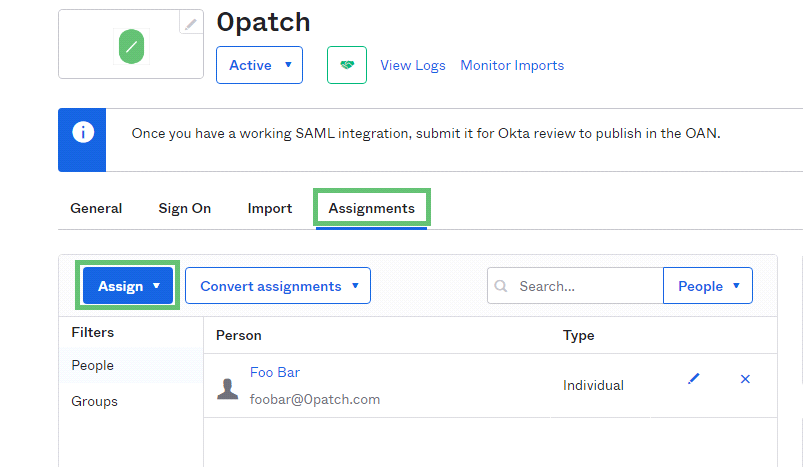Click the green Opatch logo image
The width and height of the screenshot is (803, 468).
tap(132, 47)
